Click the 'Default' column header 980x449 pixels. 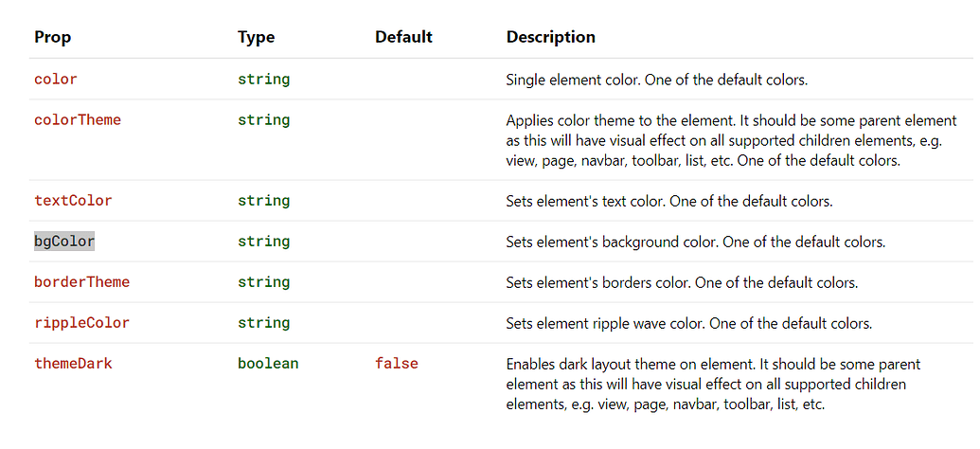(403, 37)
